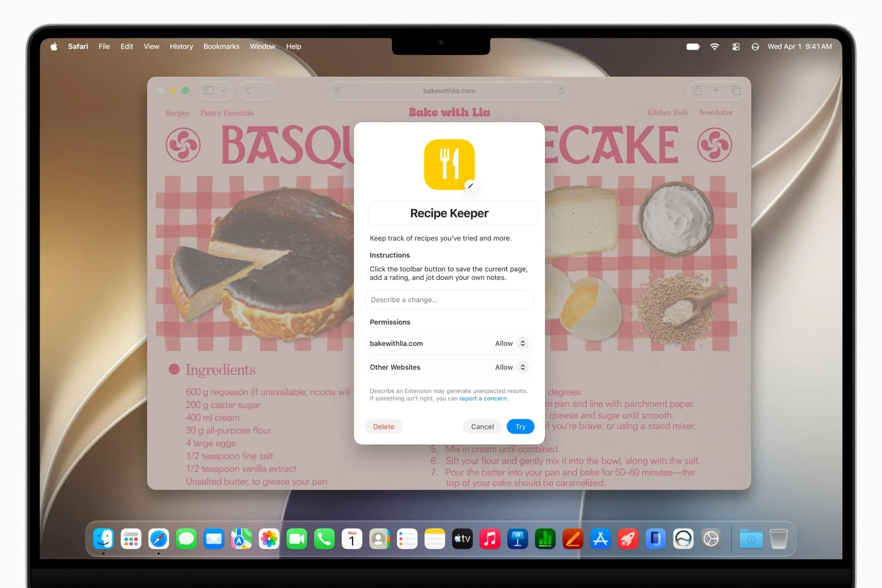
Task: Open Notes from the Dock
Action: 435,539
